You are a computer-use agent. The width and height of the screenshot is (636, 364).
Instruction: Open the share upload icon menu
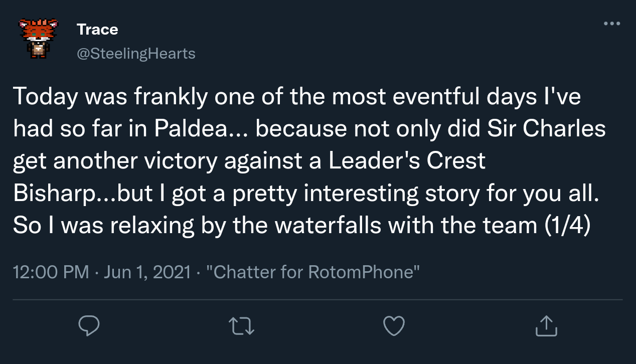click(x=546, y=326)
